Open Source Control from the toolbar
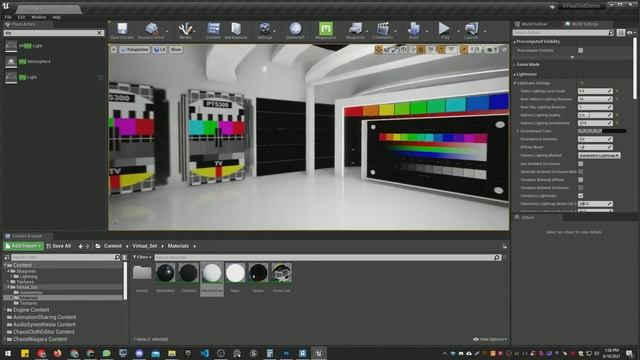The width and height of the screenshot is (640, 360). tap(151, 31)
